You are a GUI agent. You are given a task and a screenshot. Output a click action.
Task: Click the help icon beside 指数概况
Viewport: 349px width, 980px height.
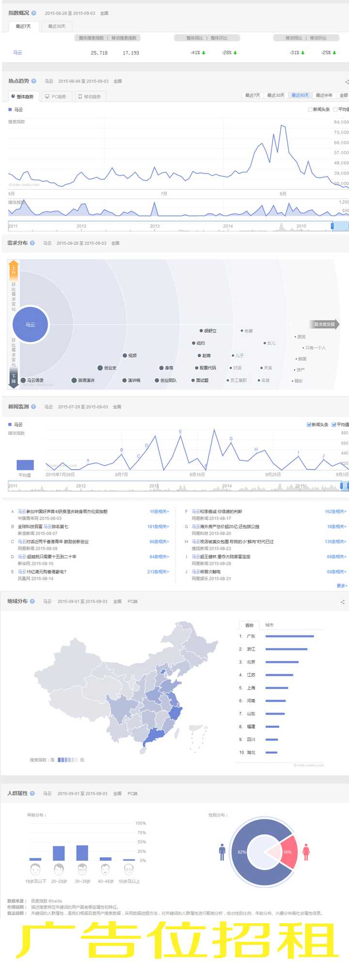tap(34, 13)
